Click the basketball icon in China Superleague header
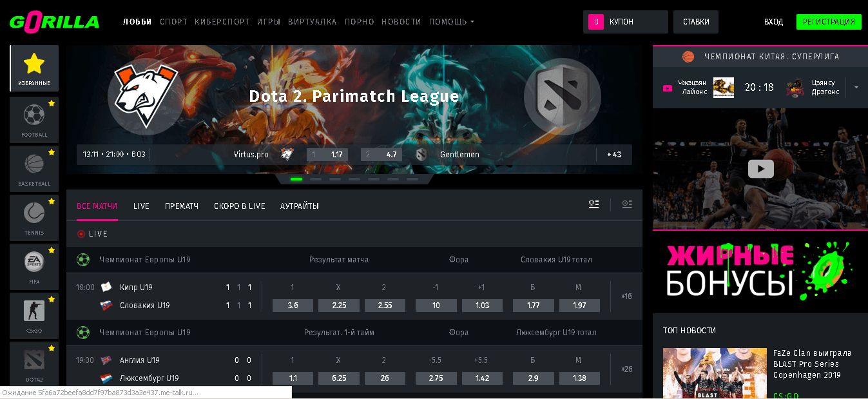This screenshot has height=399, width=868. (x=688, y=57)
